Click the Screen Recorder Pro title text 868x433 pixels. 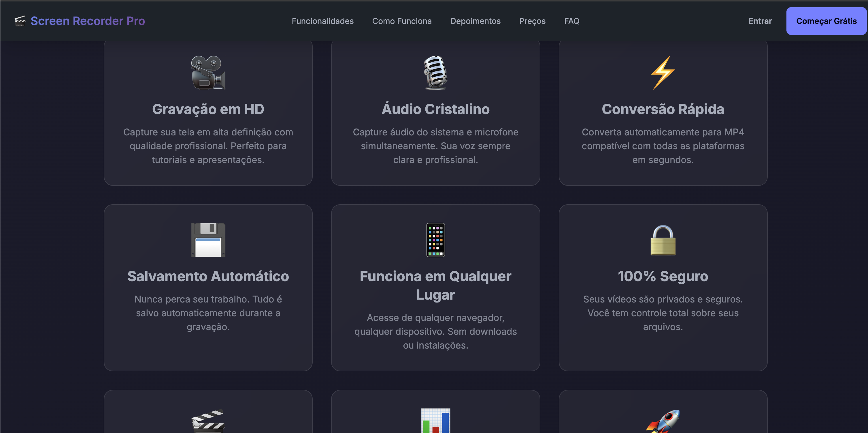tap(88, 21)
